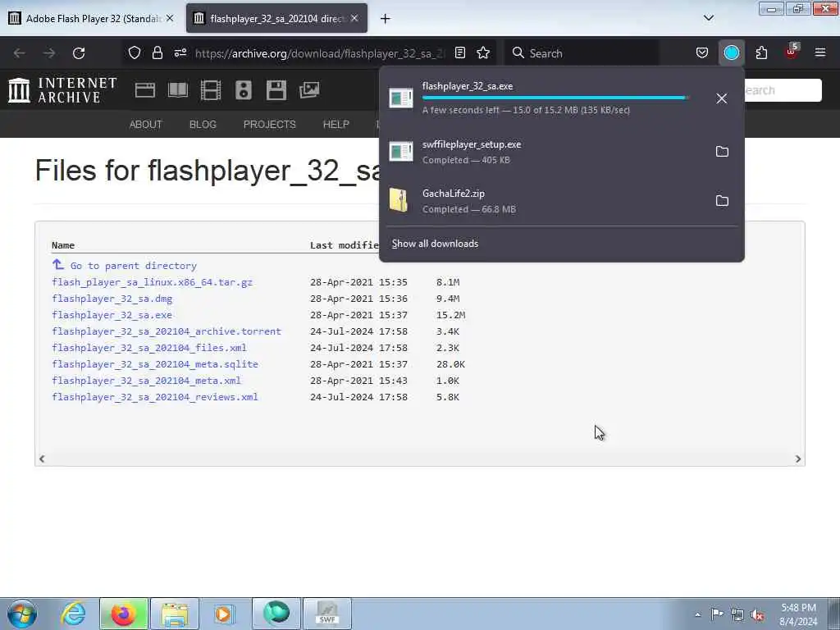Open the Extensions puzzle icon
The height and width of the screenshot is (630, 840).
coord(761,53)
